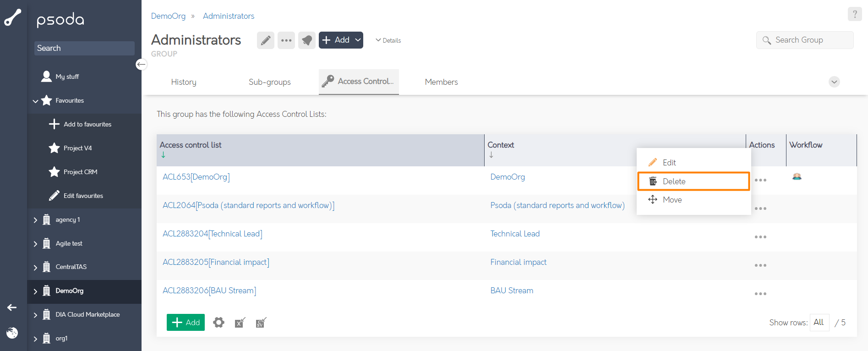868x351 pixels.
Task: Open actions dots for Technical Lead row
Action: click(760, 237)
